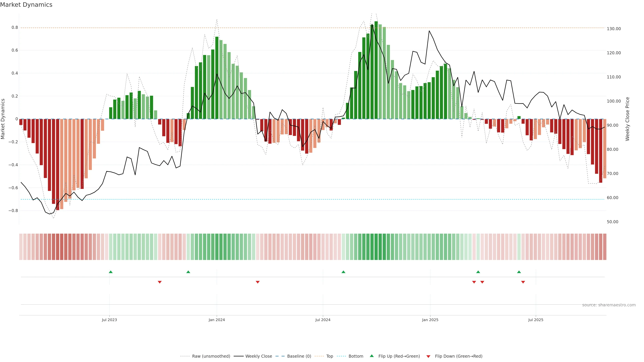Toggle the Raw (unsmoothed) legend entry
Image resolution: width=644 pixels, height=362 pixels.
211,356
